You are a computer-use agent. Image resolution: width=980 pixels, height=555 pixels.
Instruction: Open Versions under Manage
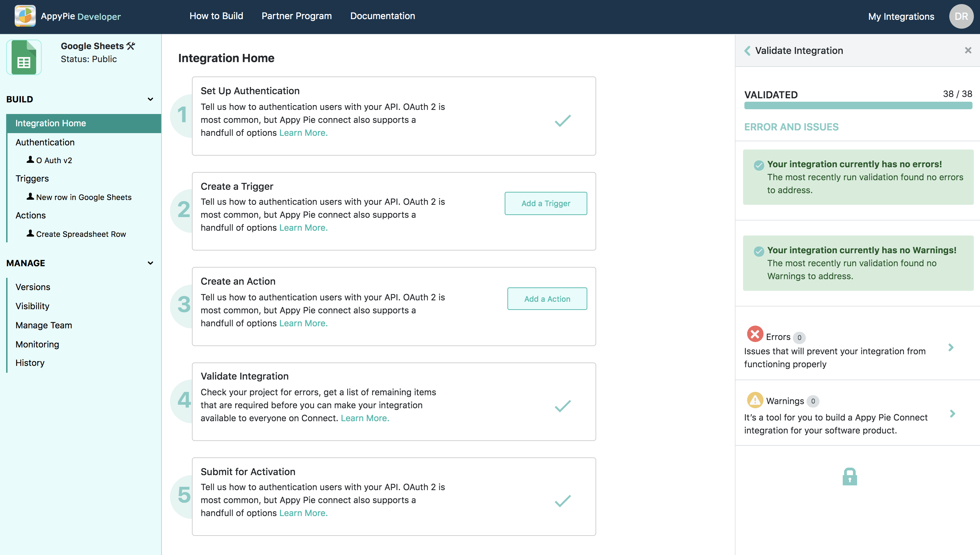tap(33, 287)
